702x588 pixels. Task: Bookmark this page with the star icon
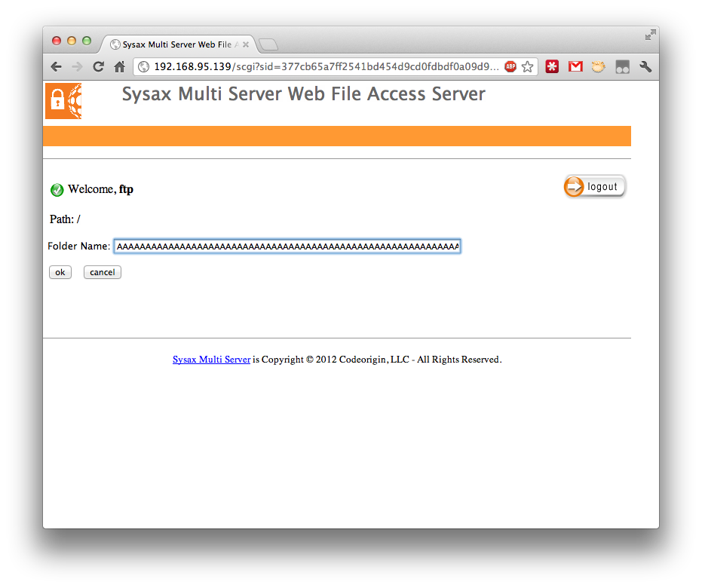tap(528, 67)
